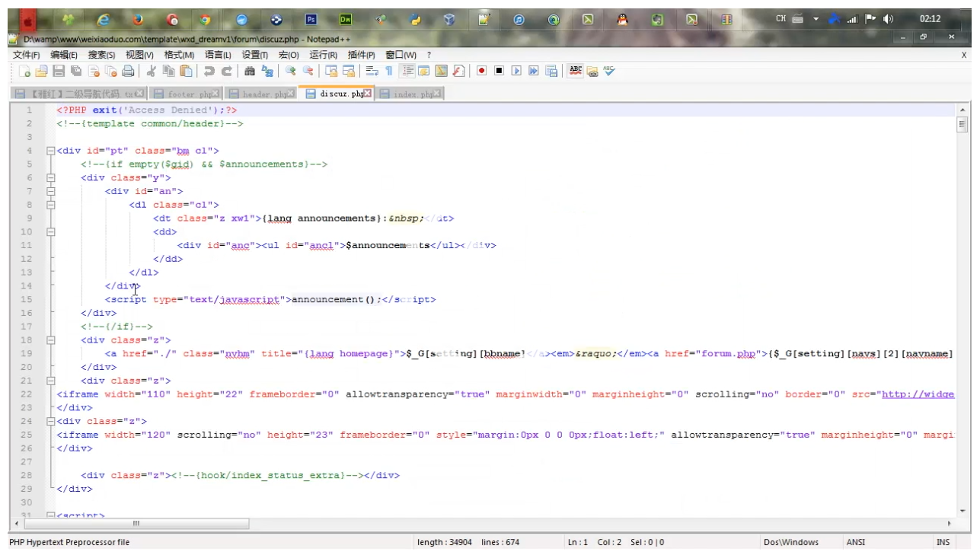Click the ABC spell-check icon

576,71
